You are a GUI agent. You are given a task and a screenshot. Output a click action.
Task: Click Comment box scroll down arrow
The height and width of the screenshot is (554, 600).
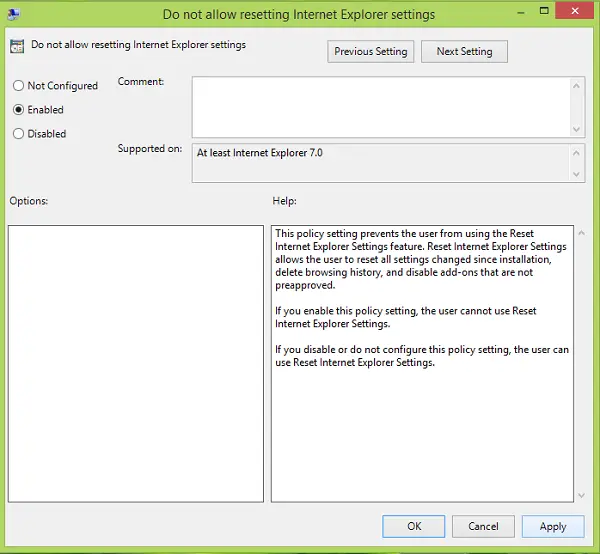point(576,129)
